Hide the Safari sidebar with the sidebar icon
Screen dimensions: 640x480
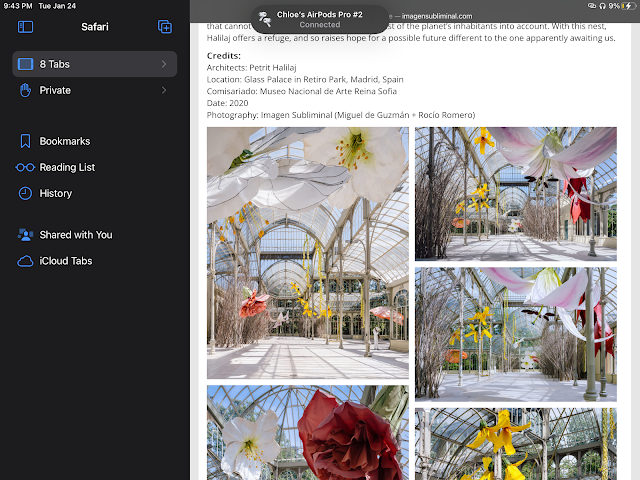25,27
